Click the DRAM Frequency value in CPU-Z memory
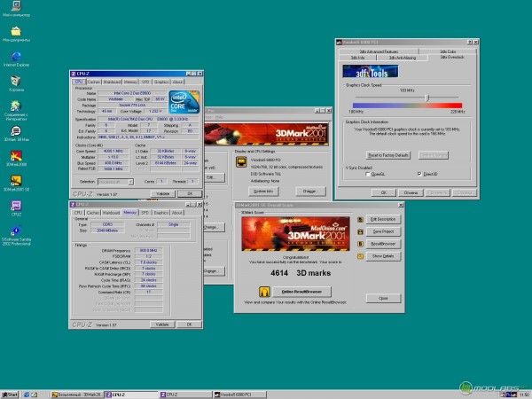 click(x=149, y=250)
